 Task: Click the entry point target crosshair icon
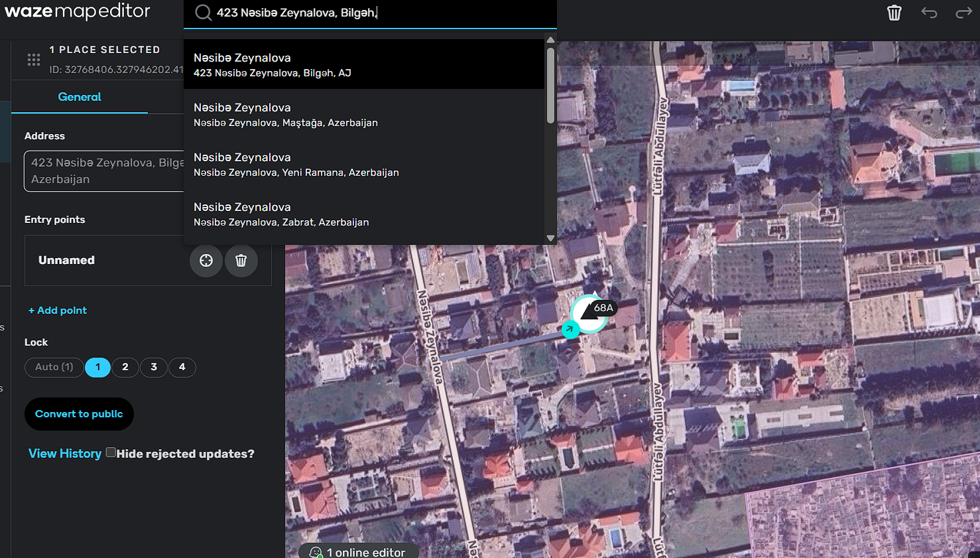pos(206,261)
